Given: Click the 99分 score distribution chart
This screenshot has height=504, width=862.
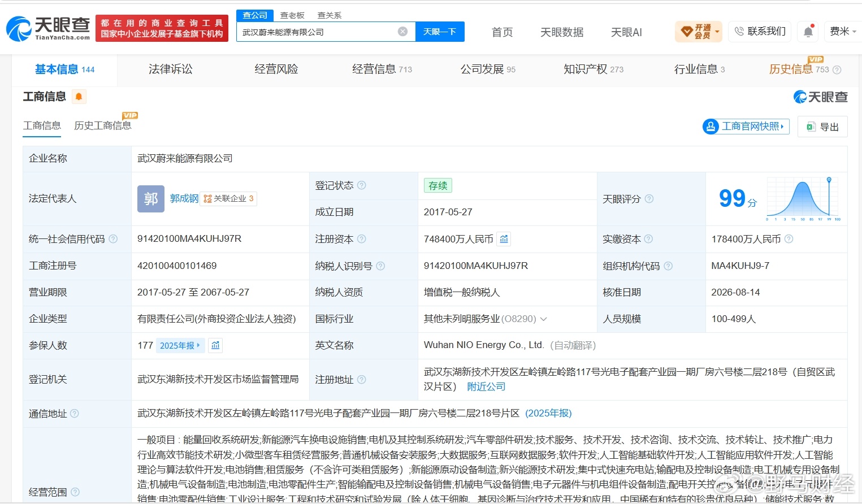Looking at the screenshot, I should [803, 198].
